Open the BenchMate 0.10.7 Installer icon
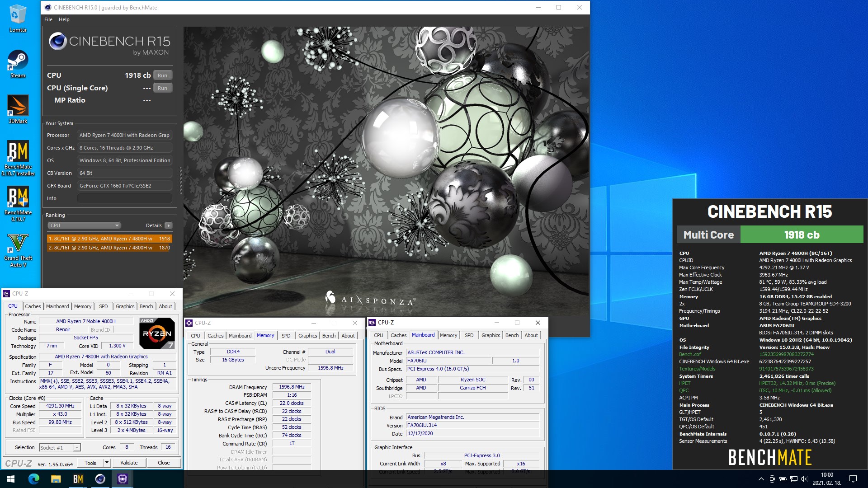 18,158
